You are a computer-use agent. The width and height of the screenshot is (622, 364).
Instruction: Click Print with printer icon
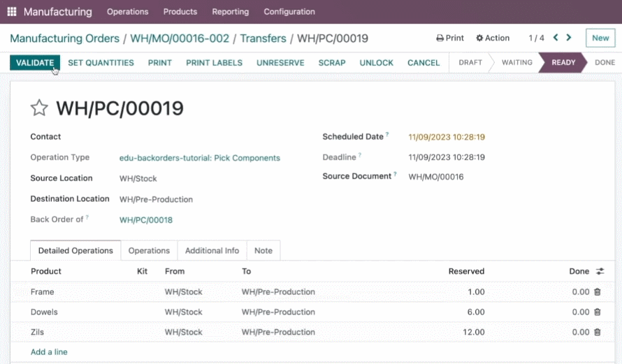click(x=450, y=38)
